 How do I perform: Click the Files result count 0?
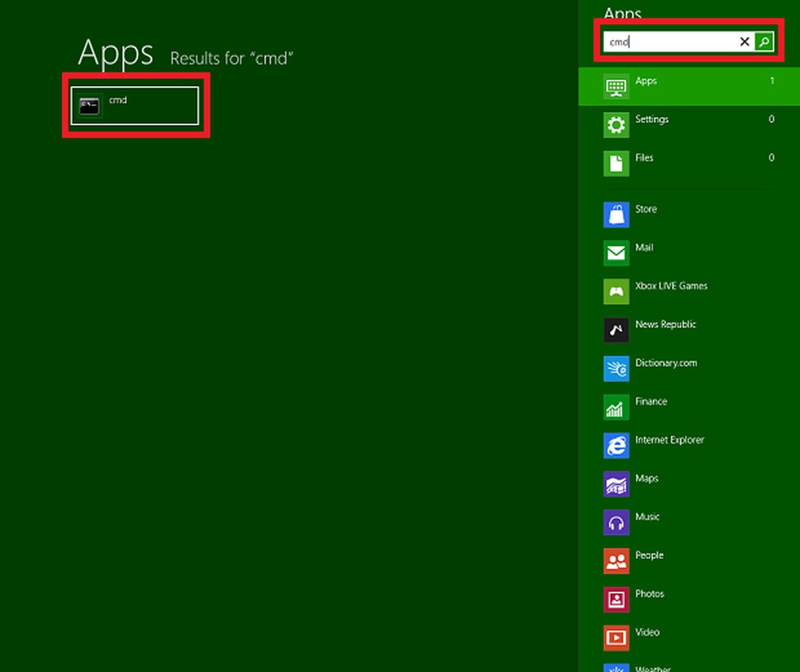(x=772, y=158)
